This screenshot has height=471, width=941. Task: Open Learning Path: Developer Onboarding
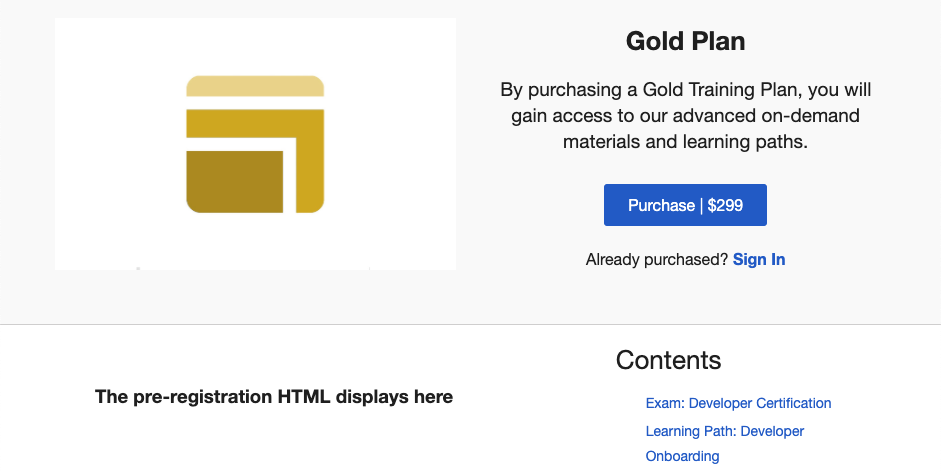(724, 443)
